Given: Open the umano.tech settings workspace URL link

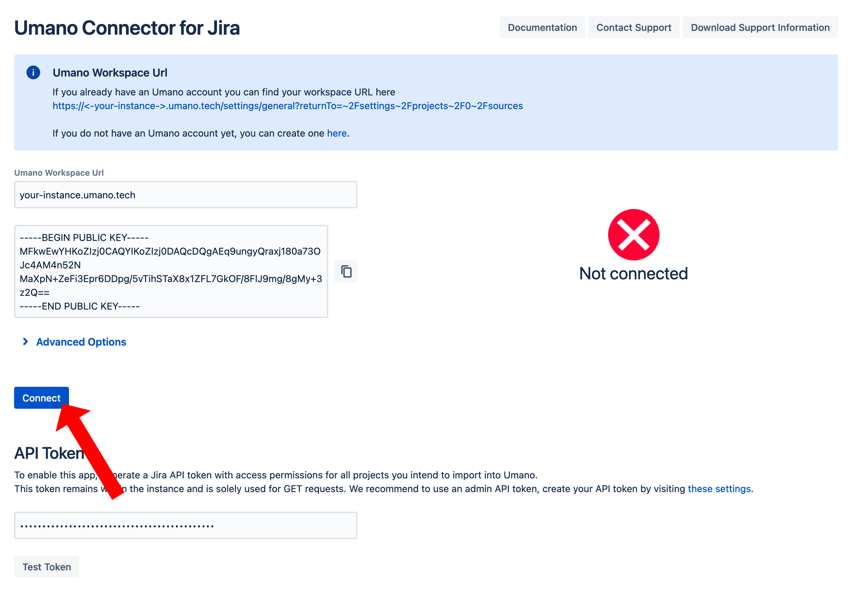Looking at the screenshot, I should click(287, 106).
